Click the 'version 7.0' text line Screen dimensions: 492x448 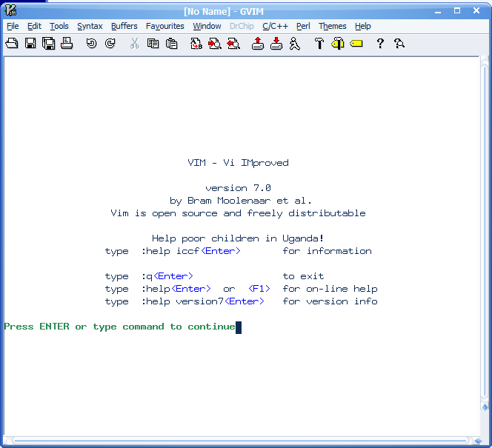tap(238, 188)
